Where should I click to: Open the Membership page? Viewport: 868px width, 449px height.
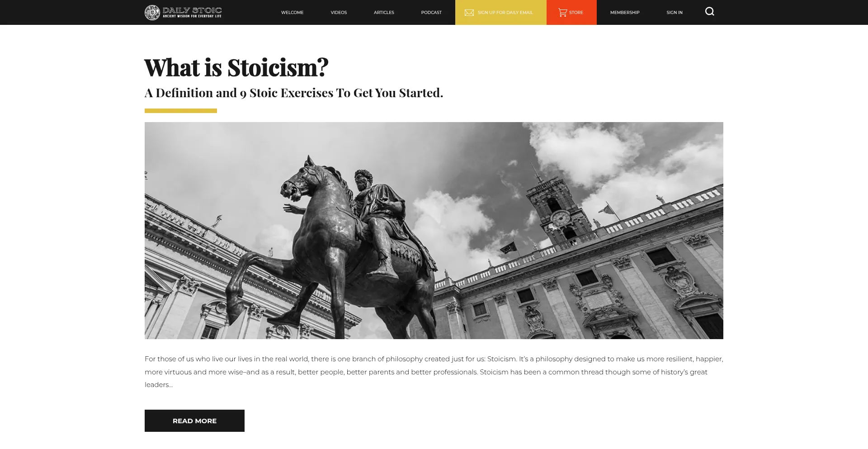[625, 13]
